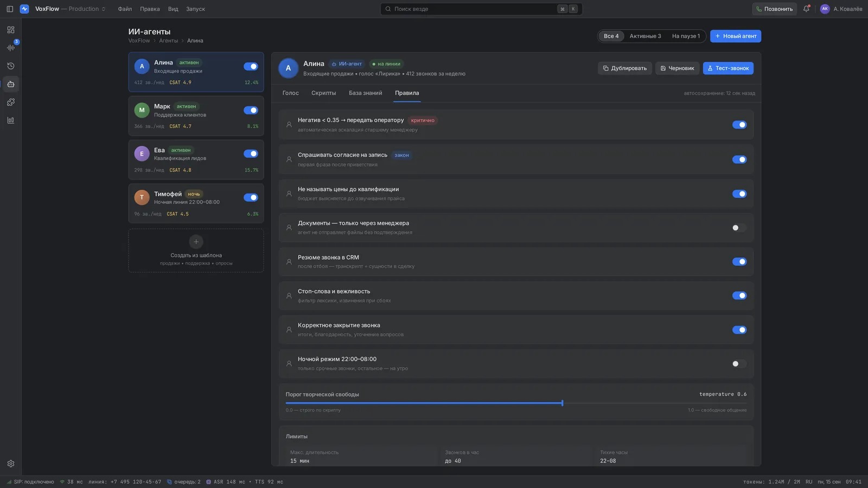The height and width of the screenshot is (488, 868).
Task: Filter agents by Активные 3
Action: tap(645, 36)
